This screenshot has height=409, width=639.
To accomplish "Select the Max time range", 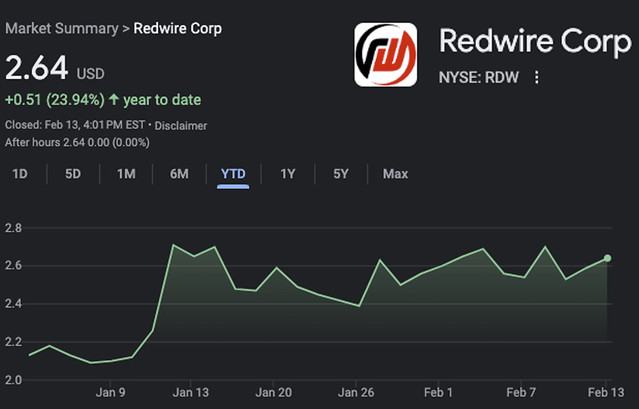I will 395,174.
